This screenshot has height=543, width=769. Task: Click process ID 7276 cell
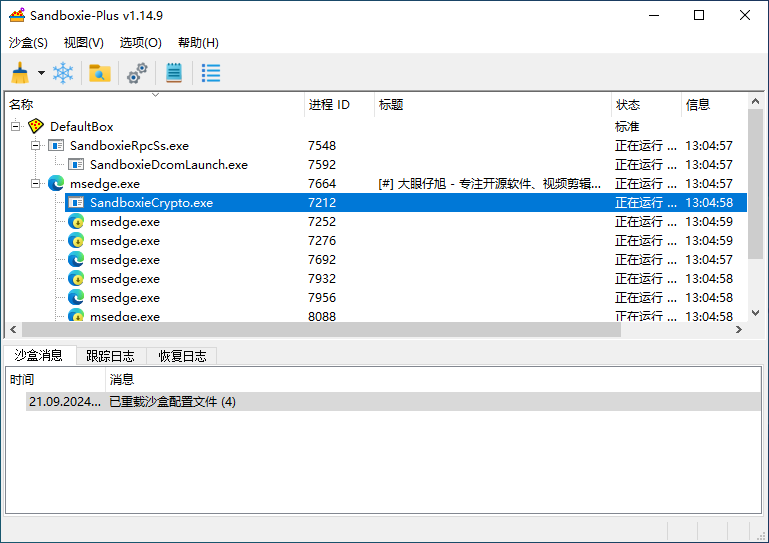tap(322, 241)
